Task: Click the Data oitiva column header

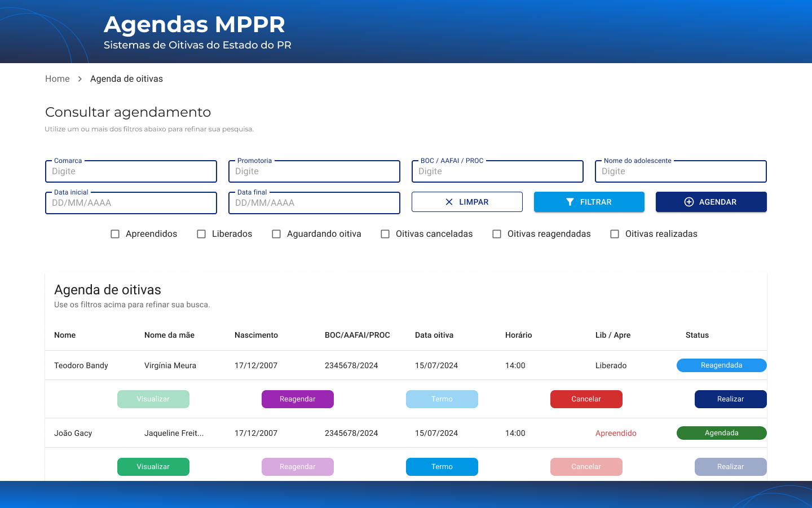Action: pyautogui.click(x=434, y=335)
